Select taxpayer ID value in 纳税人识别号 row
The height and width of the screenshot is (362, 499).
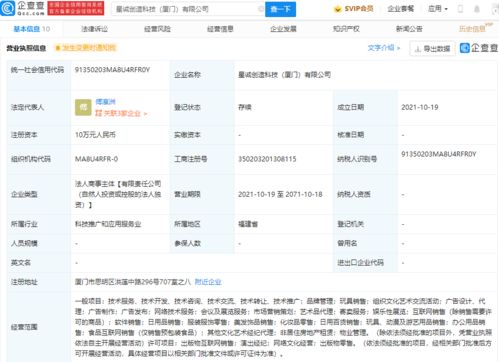(439, 154)
